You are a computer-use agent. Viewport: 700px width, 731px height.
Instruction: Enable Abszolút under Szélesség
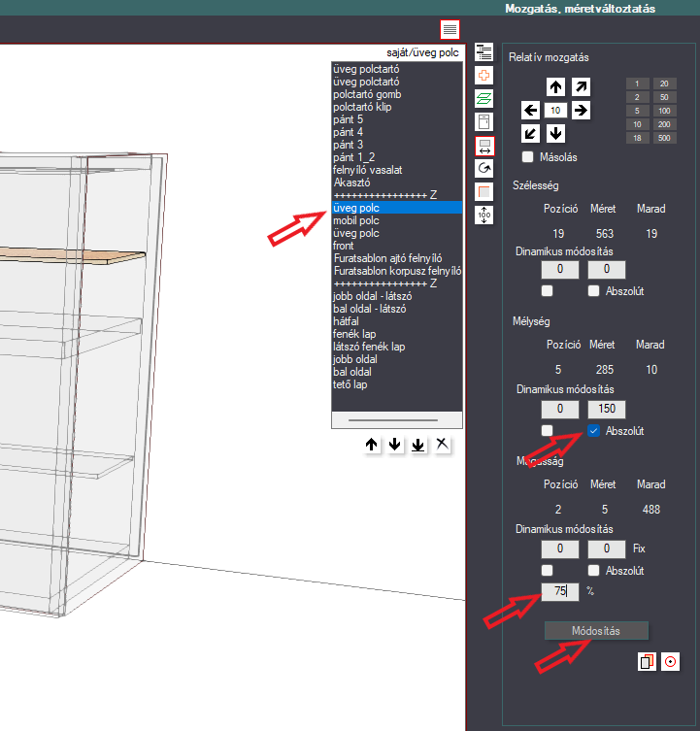pos(593,291)
